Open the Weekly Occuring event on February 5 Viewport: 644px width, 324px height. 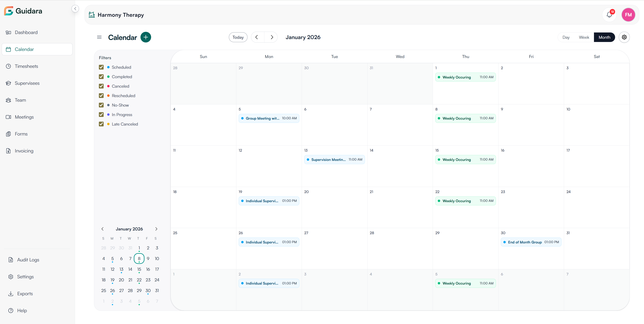coord(466,283)
